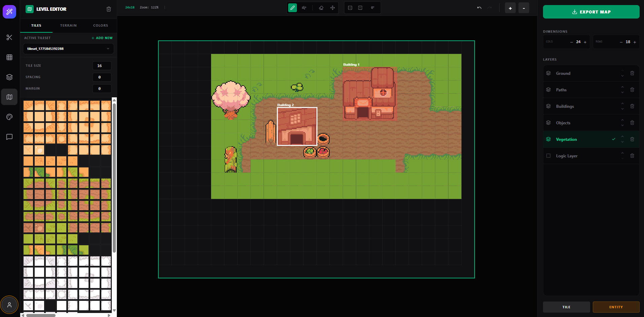This screenshot has height=317, width=644.
Task: Switch to the Terrain tab
Action: 68,26
